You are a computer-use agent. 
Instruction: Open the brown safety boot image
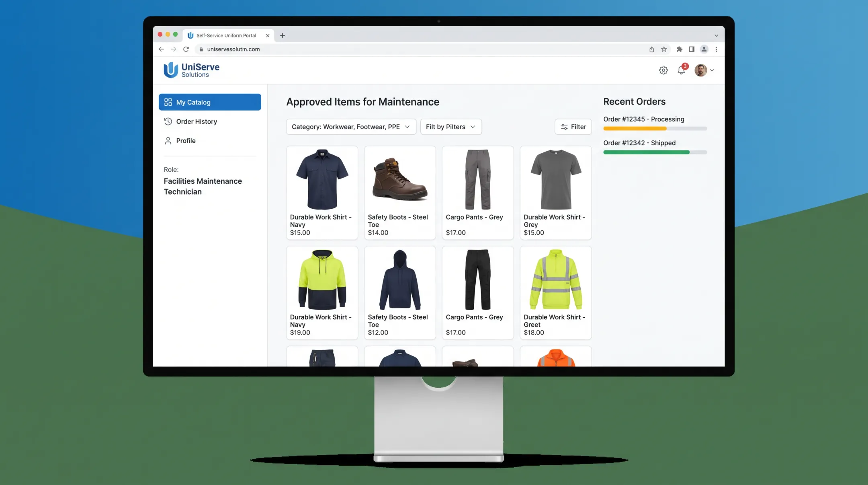[x=400, y=179]
